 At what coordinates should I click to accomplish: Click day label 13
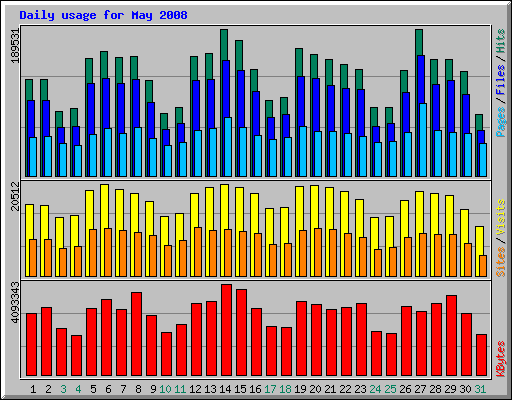(x=210, y=389)
